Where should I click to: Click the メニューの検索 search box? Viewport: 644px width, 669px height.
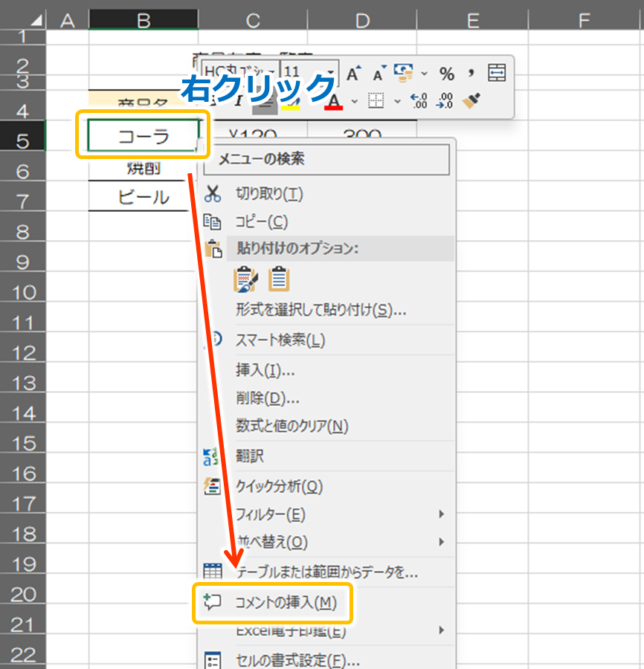(x=331, y=159)
